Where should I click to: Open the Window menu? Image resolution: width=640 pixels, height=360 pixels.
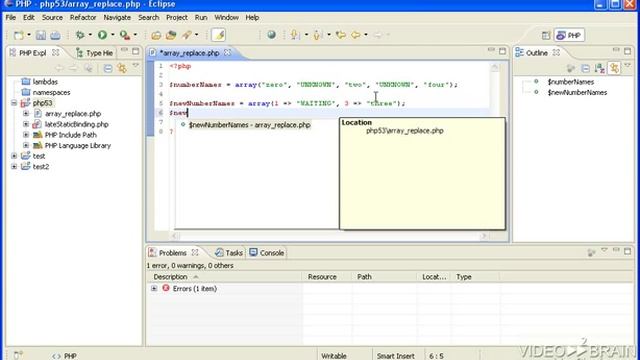[227, 18]
